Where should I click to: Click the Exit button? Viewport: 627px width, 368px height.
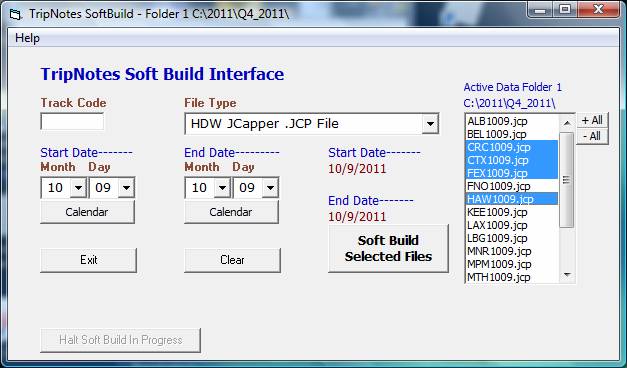pos(88,260)
